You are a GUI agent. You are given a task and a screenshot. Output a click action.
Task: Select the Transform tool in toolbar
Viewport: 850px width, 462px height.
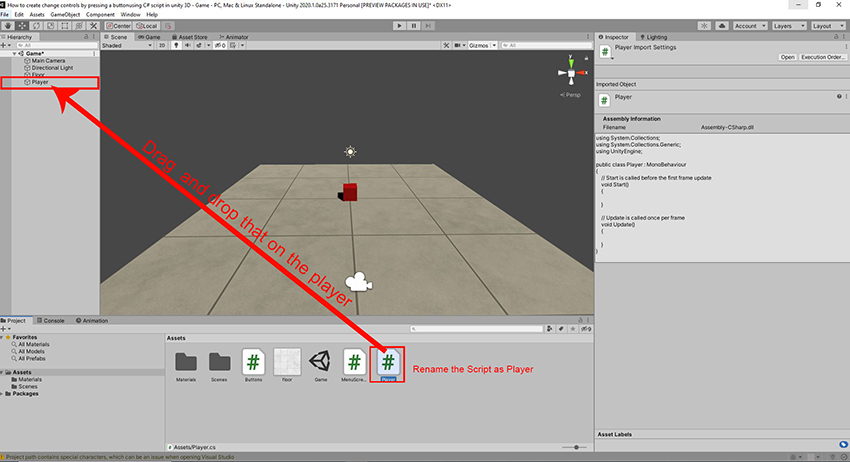click(79, 25)
